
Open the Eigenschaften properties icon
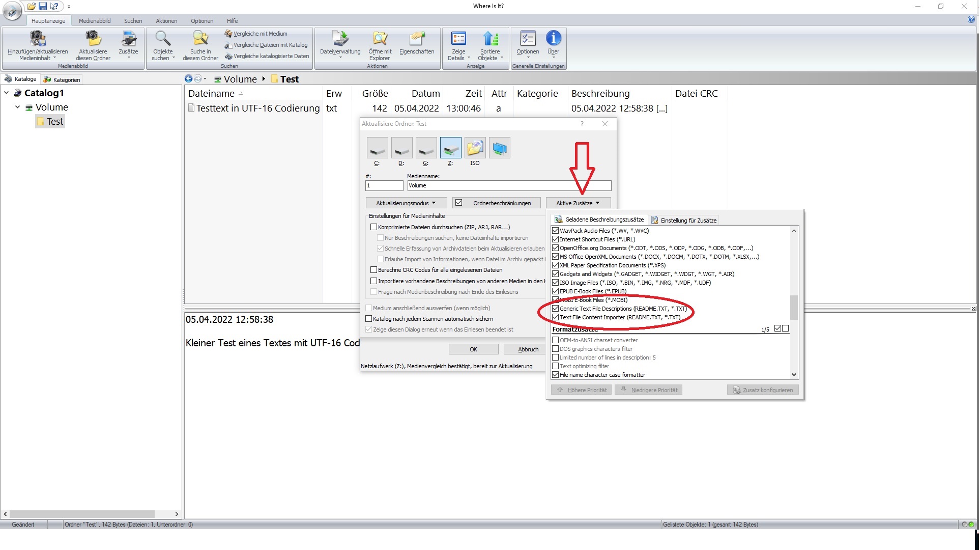click(x=417, y=39)
